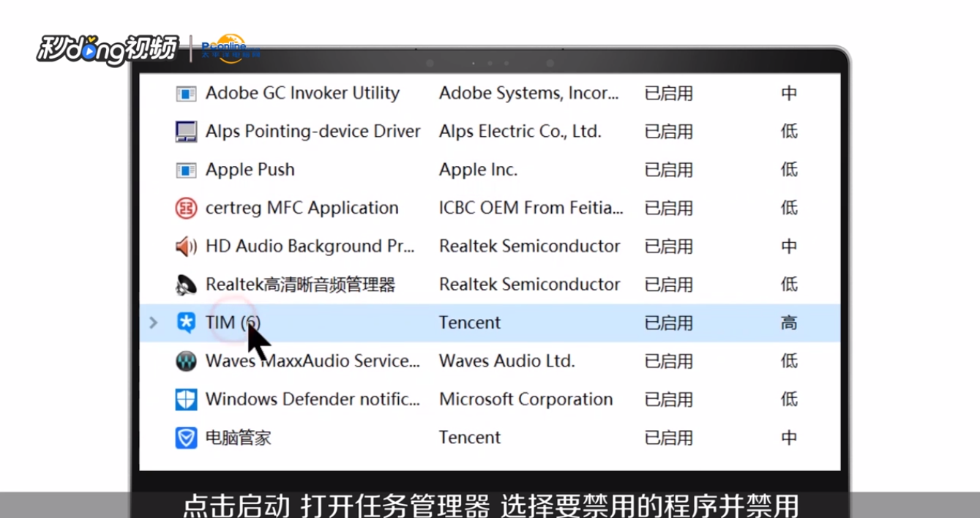Select the Waves MaxxAudio Service name

(313, 361)
